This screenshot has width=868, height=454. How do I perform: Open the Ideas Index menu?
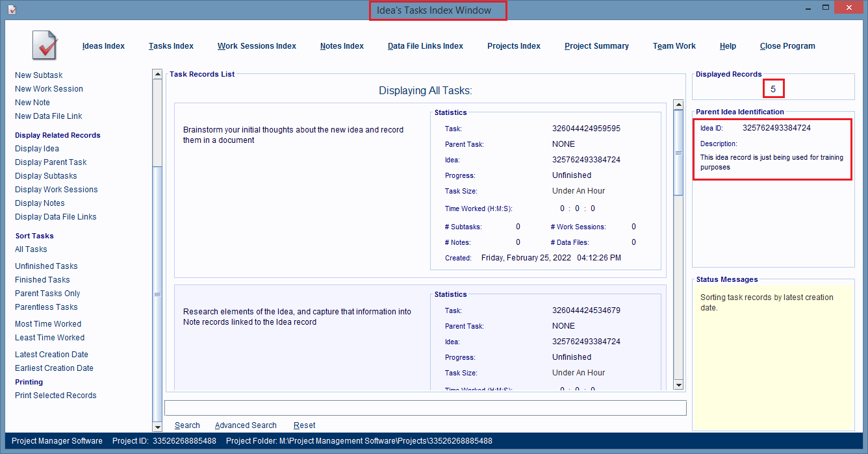coord(103,46)
